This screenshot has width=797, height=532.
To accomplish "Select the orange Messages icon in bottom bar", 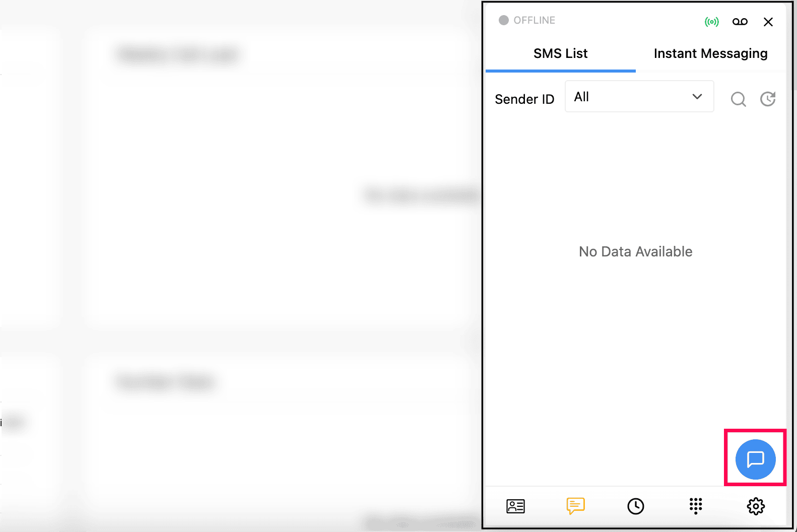I will 575,506.
